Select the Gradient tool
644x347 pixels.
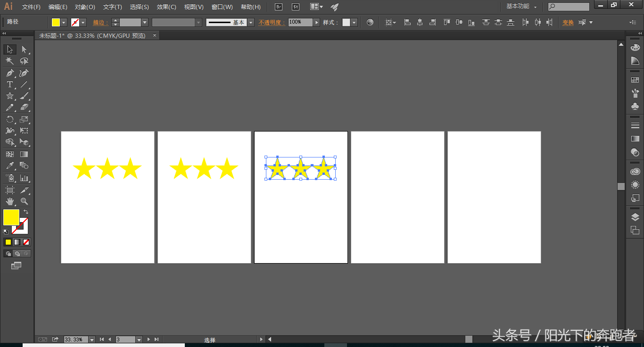24,154
